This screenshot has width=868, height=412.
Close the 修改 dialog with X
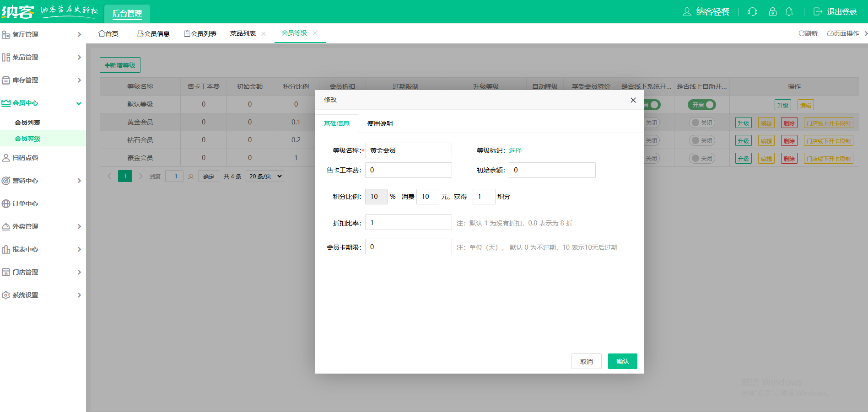point(633,100)
